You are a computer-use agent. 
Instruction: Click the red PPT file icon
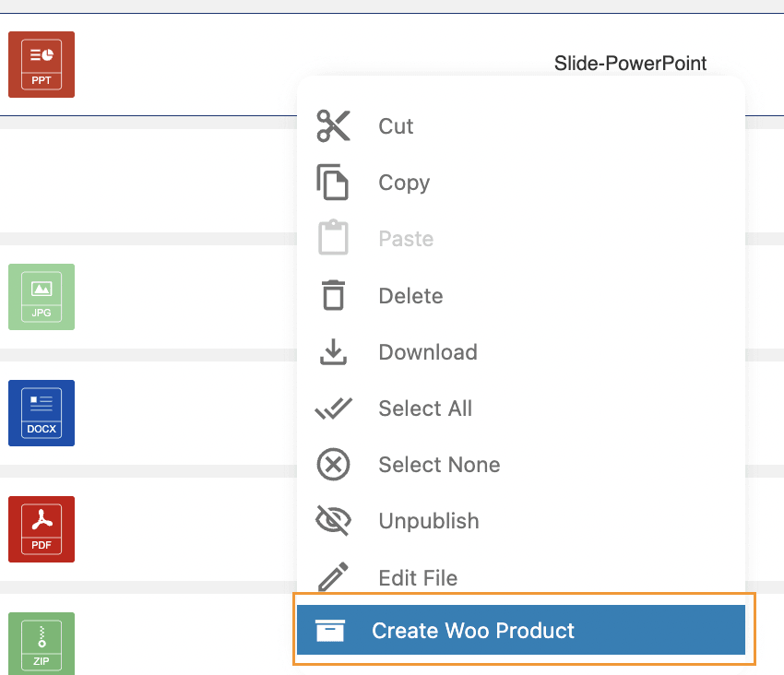pyautogui.click(x=42, y=65)
